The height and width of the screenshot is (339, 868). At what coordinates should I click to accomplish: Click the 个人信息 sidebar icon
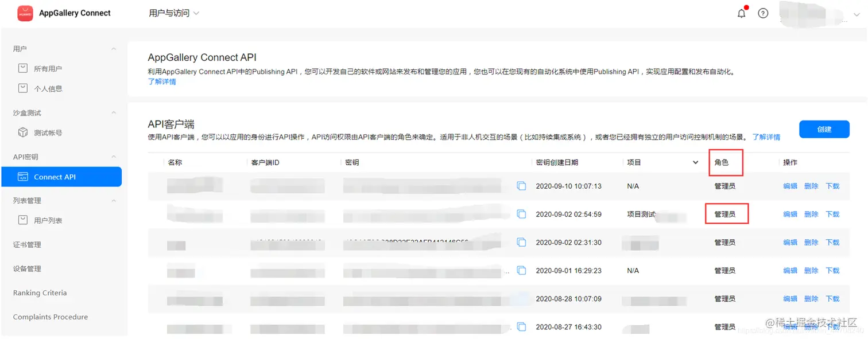coord(23,88)
